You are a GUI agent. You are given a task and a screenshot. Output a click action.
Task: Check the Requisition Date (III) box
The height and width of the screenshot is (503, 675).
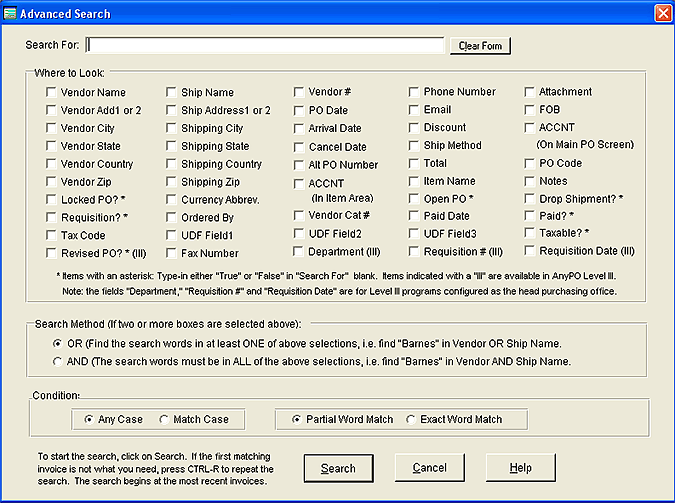click(529, 251)
